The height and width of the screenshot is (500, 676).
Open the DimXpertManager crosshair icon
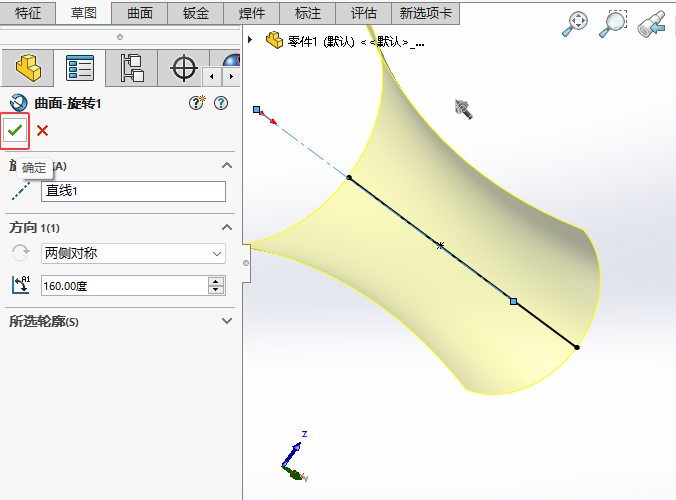point(184,68)
